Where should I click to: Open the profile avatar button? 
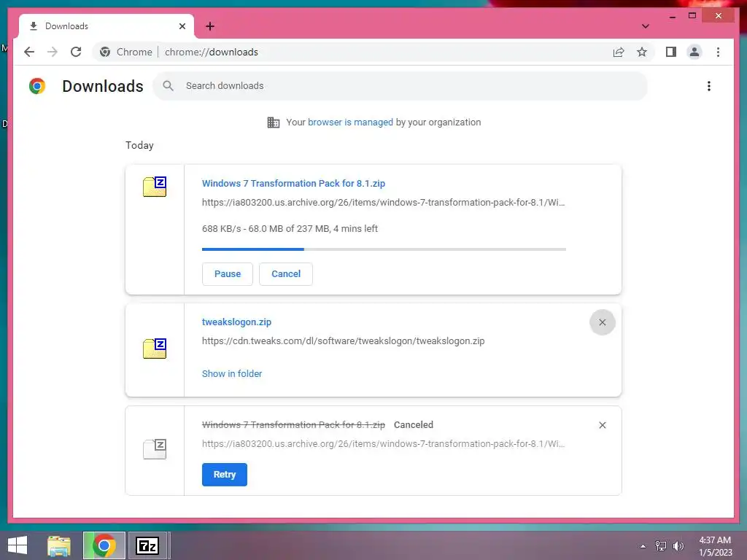pyautogui.click(x=694, y=52)
